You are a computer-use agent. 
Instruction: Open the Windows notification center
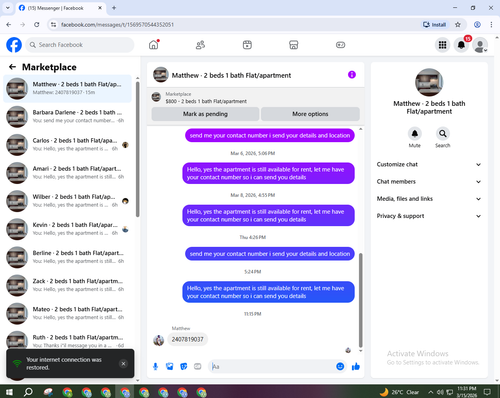coord(487,392)
